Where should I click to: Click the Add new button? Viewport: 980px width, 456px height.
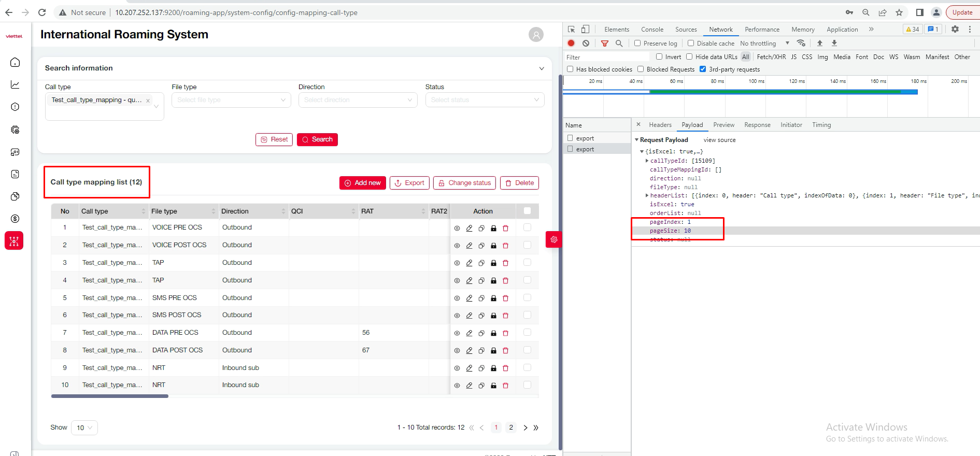(x=362, y=183)
